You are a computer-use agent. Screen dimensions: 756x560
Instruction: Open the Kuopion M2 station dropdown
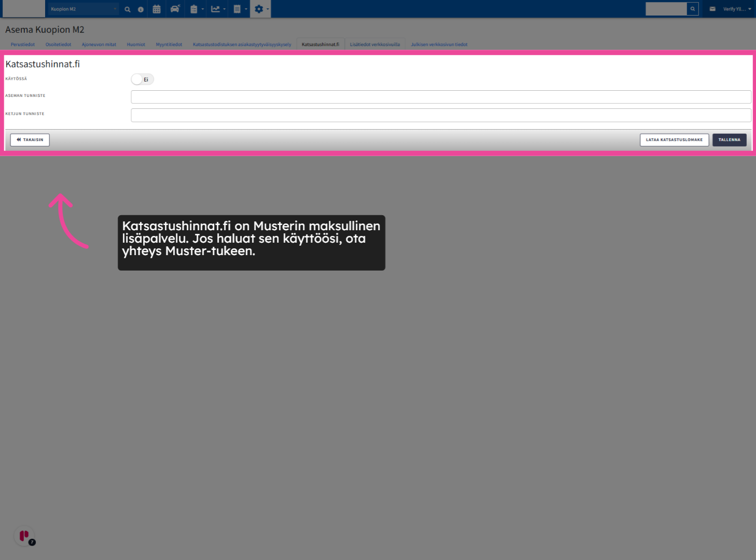click(x=83, y=9)
